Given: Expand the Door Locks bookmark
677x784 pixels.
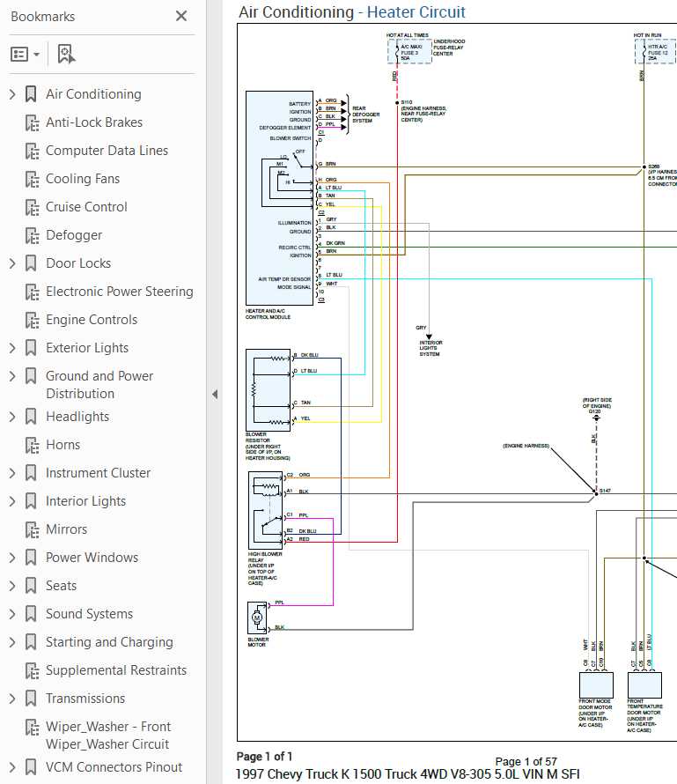Looking at the screenshot, I should pos(12,263).
